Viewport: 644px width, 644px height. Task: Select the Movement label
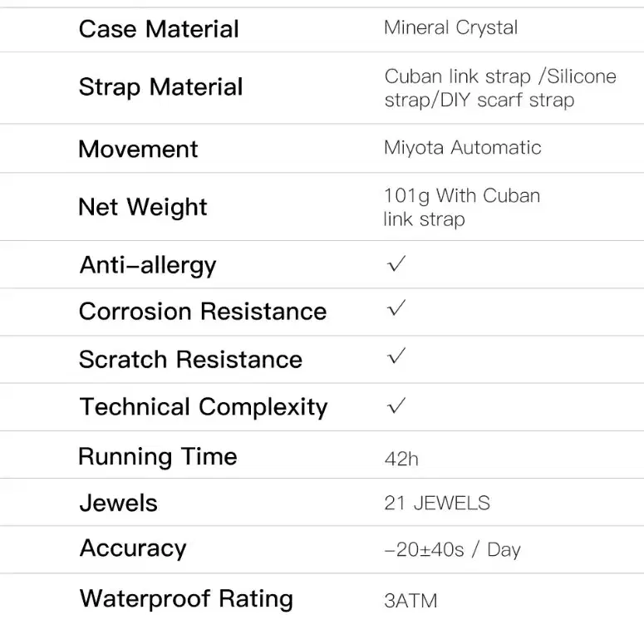pos(138,149)
